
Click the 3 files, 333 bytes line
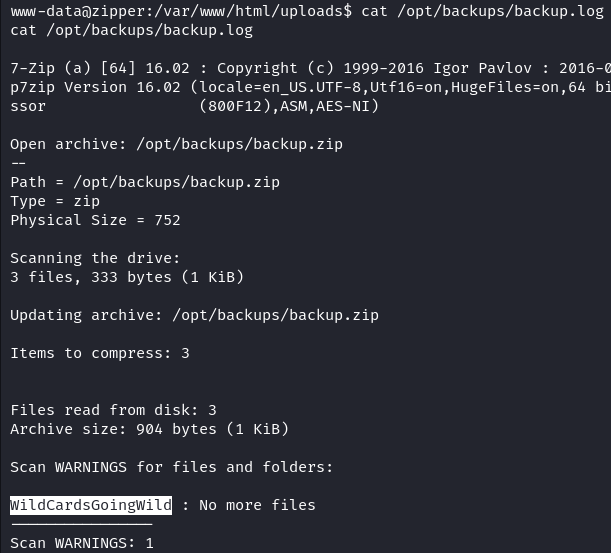(x=127, y=277)
